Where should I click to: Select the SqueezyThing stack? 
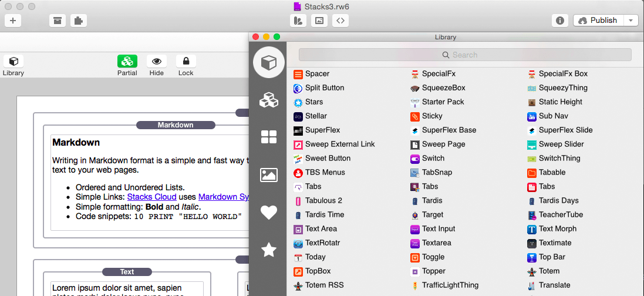557,88
